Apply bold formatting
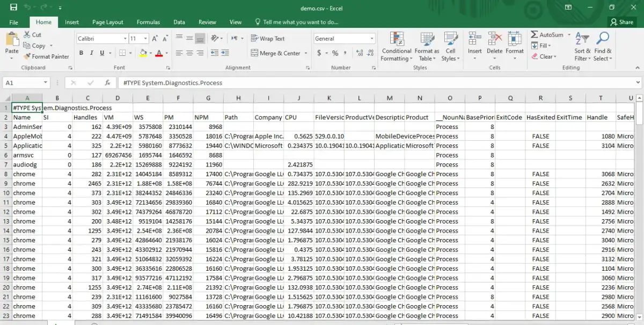644x325 pixels. point(81,53)
